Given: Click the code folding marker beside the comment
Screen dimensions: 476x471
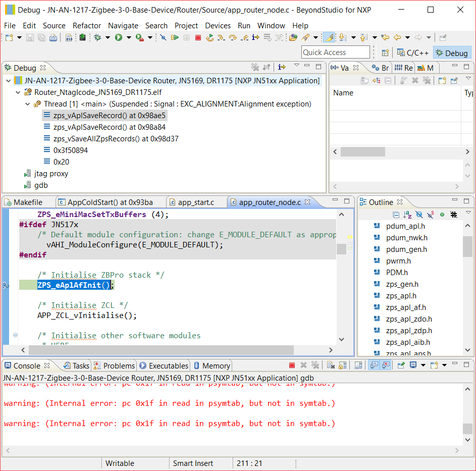Looking at the screenshot, I should pyautogui.click(x=15, y=335).
